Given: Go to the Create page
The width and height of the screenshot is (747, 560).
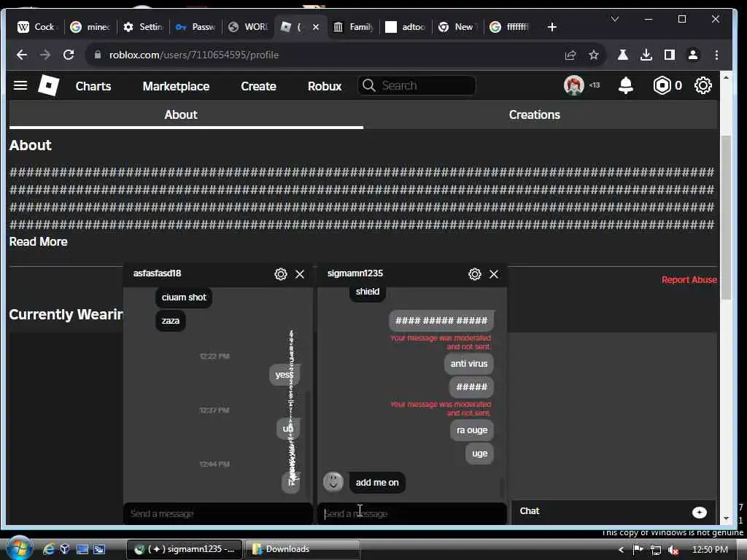Looking at the screenshot, I should point(258,86).
